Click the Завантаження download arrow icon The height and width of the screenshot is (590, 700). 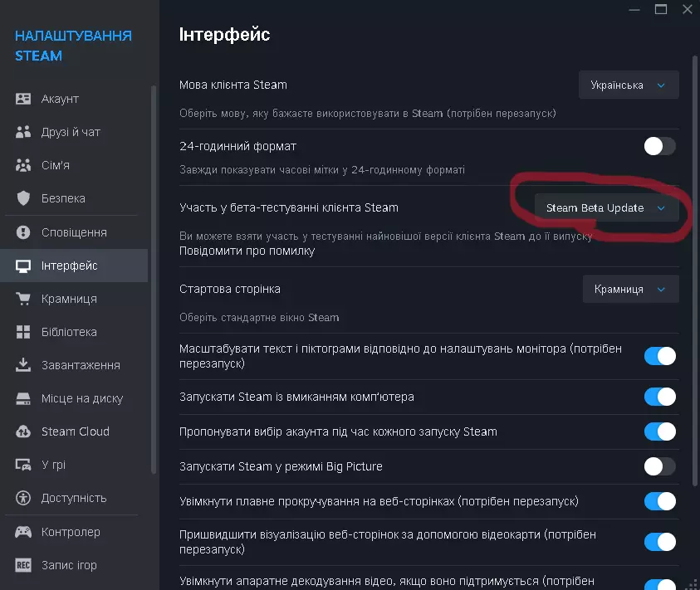pyautogui.click(x=23, y=365)
